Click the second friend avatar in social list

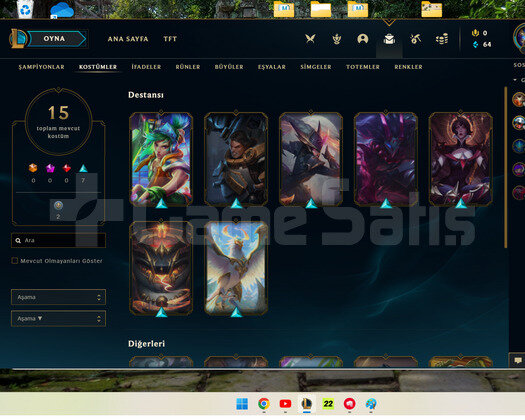519,122
